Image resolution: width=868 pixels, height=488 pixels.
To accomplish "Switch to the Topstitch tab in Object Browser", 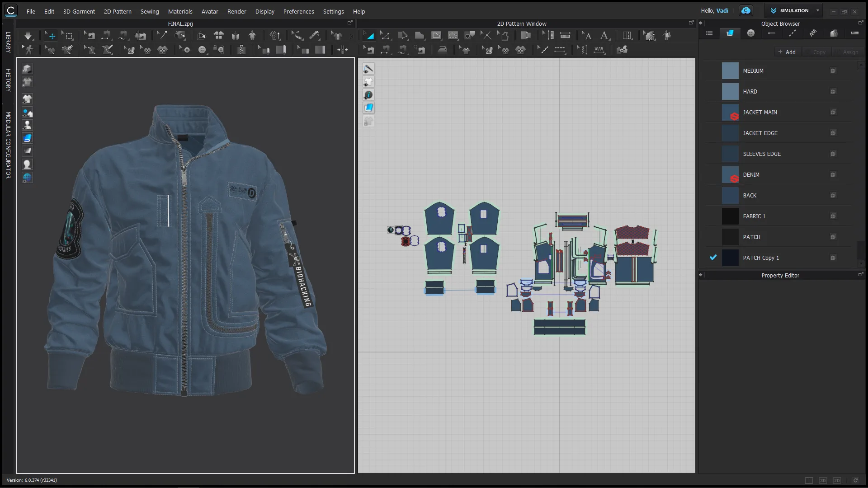I will [792, 33].
